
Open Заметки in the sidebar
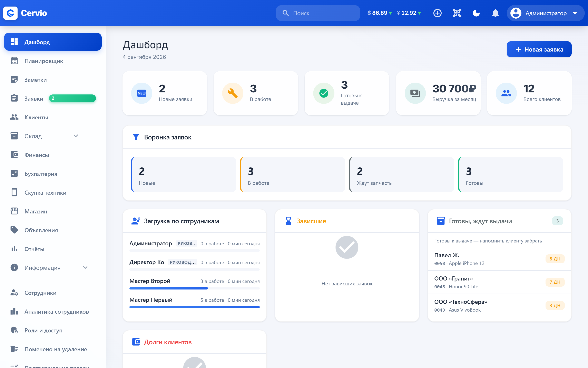click(53, 80)
